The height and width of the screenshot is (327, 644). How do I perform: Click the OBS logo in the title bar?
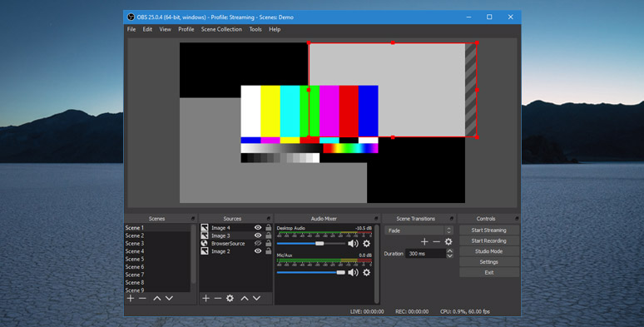pos(131,17)
